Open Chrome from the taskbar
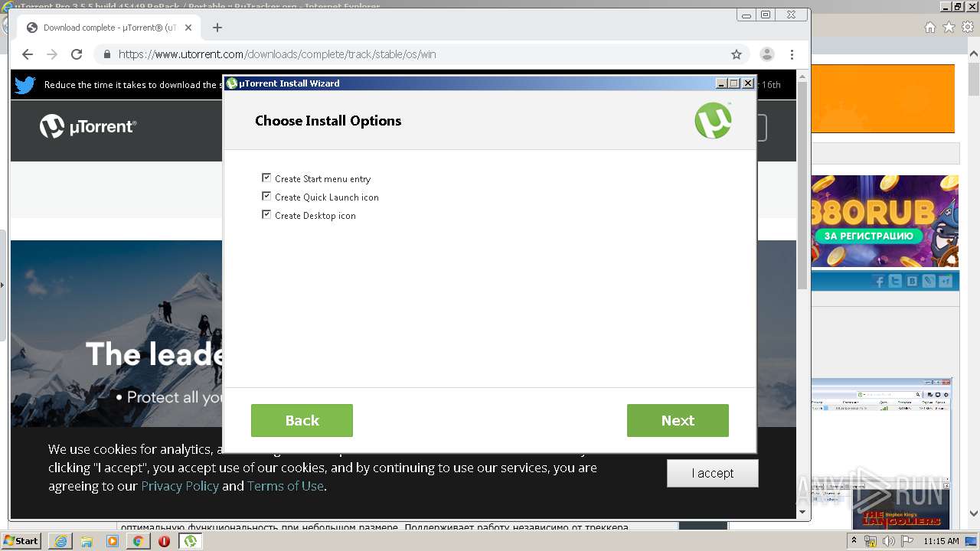Image resolution: width=980 pixels, height=551 pixels. tap(139, 541)
